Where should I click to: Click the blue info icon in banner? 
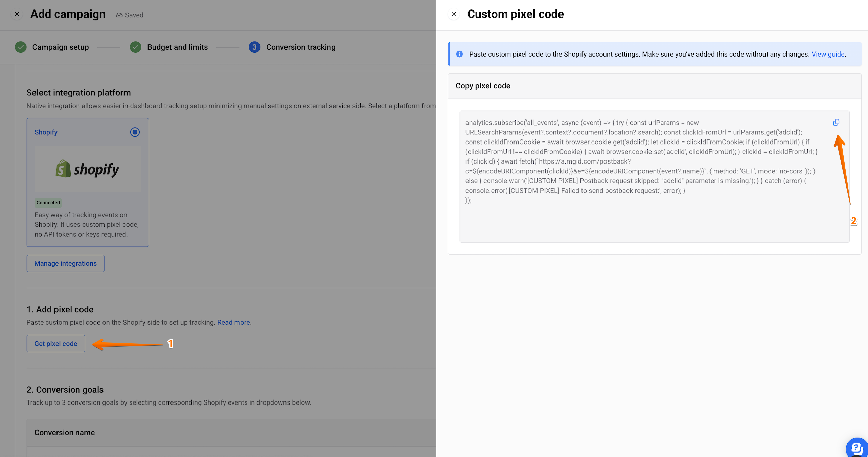pyautogui.click(x=459, y=54)
